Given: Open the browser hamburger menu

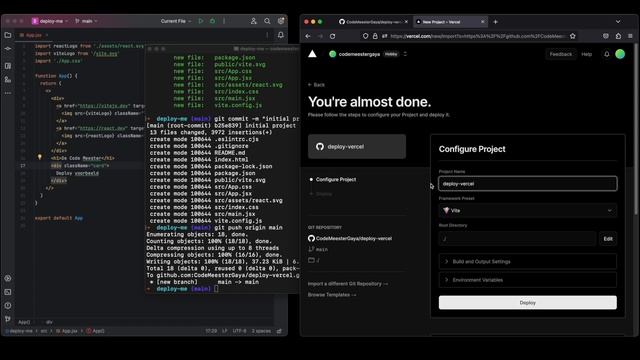Looking at the screenshot, I should [x=630, y=36].
